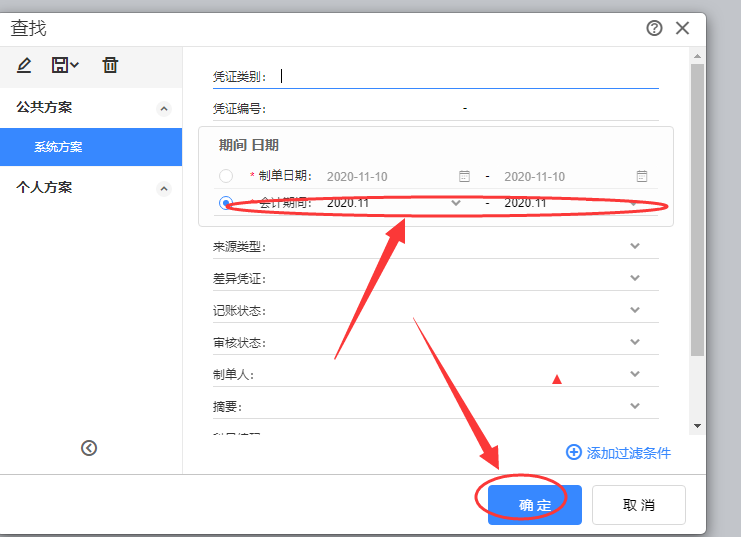Expand the 制单人 dropdown
The image size is (741, 537).
point(635,374)
